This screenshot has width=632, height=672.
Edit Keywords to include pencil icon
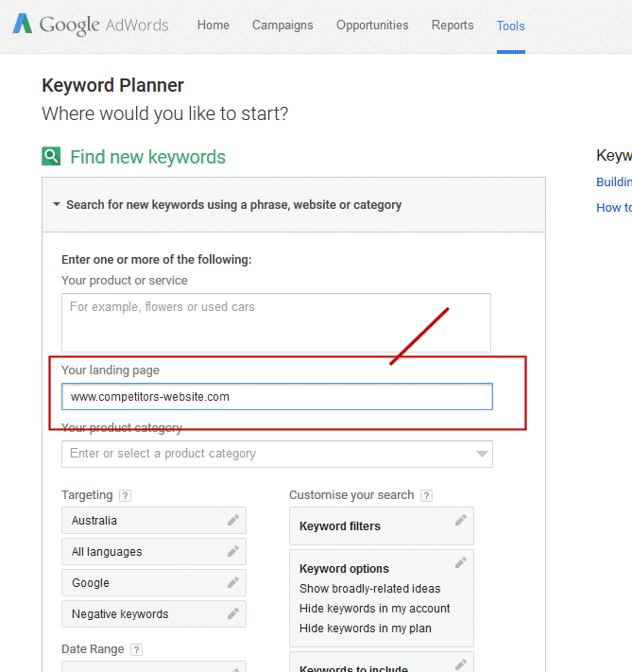click(461, 664)
